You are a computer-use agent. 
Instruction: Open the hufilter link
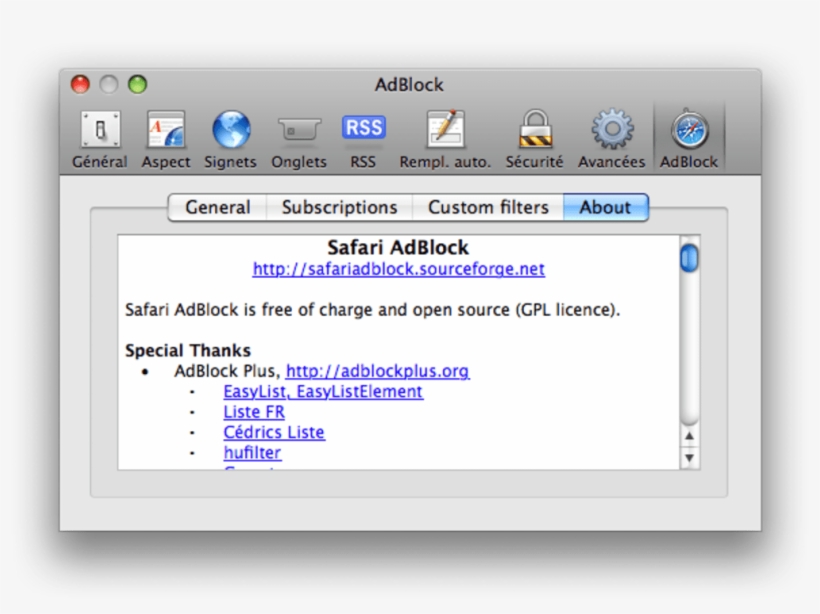click(253, 452)
